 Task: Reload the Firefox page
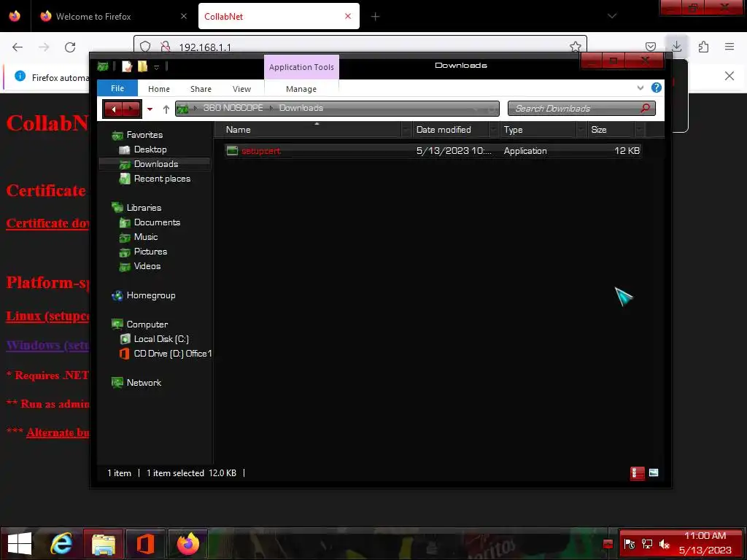click(70, 47)
